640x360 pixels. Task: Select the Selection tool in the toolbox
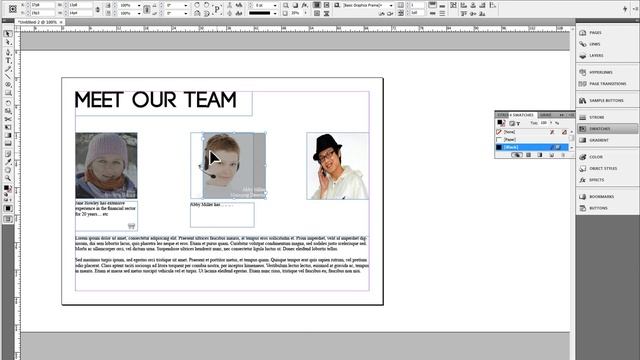8,34
